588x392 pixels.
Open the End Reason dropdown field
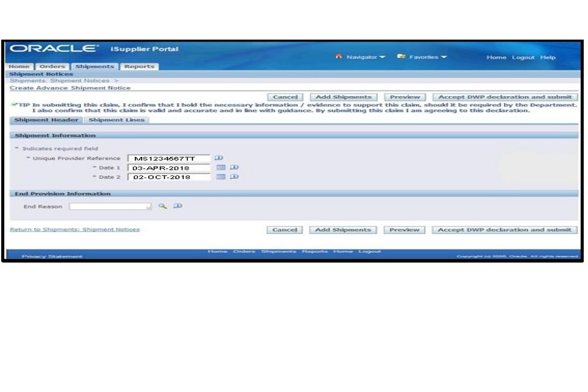(110, 207)
